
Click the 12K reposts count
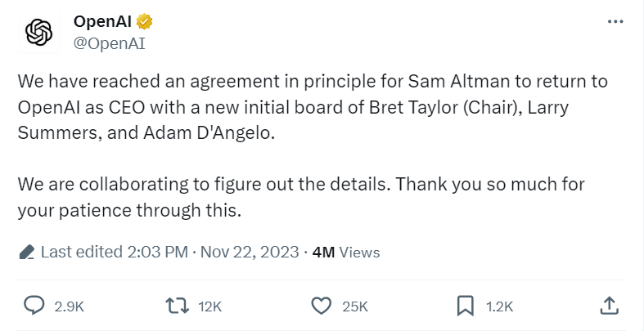pyautogui.click(x=210, y=306)
